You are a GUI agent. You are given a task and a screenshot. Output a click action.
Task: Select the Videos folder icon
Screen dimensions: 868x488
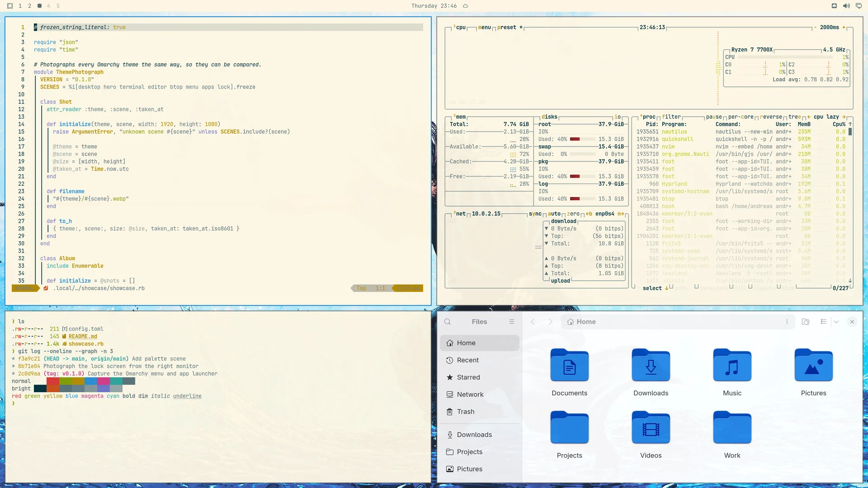[x=651, y=427]
